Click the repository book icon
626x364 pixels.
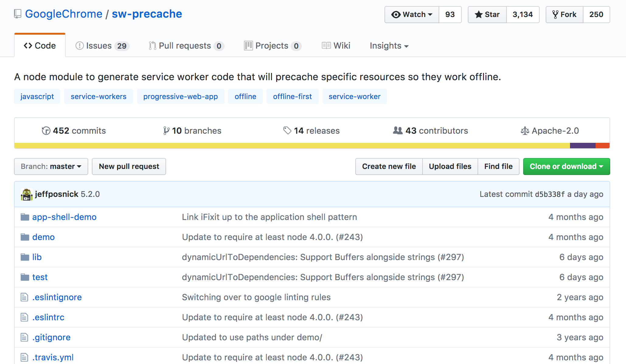click(18, 14)
